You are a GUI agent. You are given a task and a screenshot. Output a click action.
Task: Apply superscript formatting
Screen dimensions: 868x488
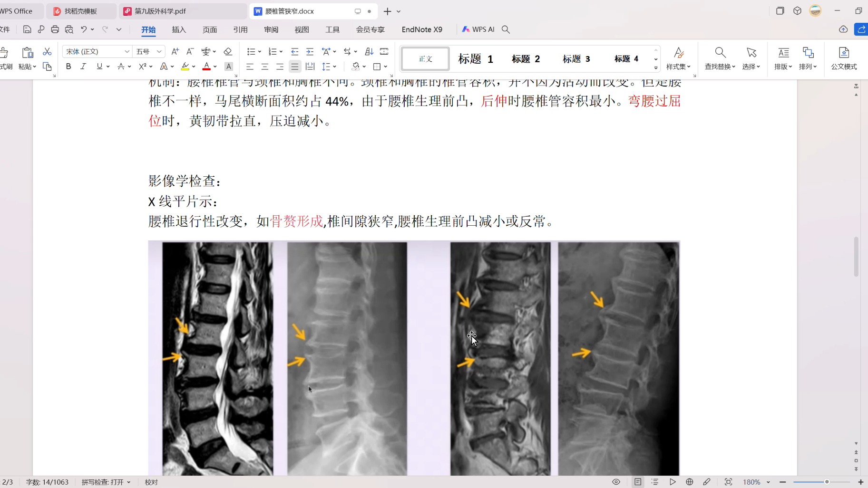(143, 67)
